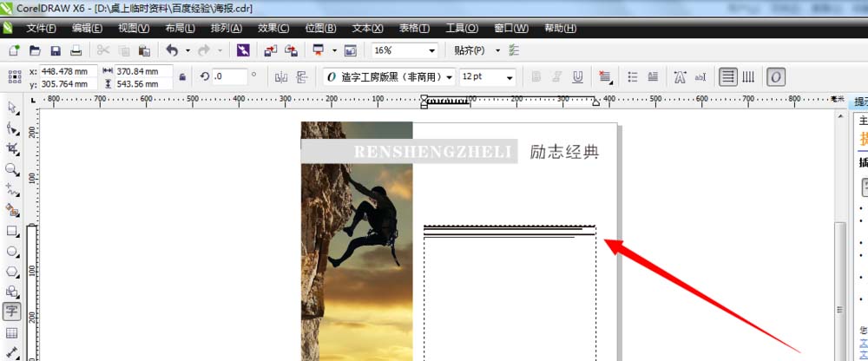Open the 编辑(E) menu
The height and width of the screenshot is (361, 868).
point(87,29)
